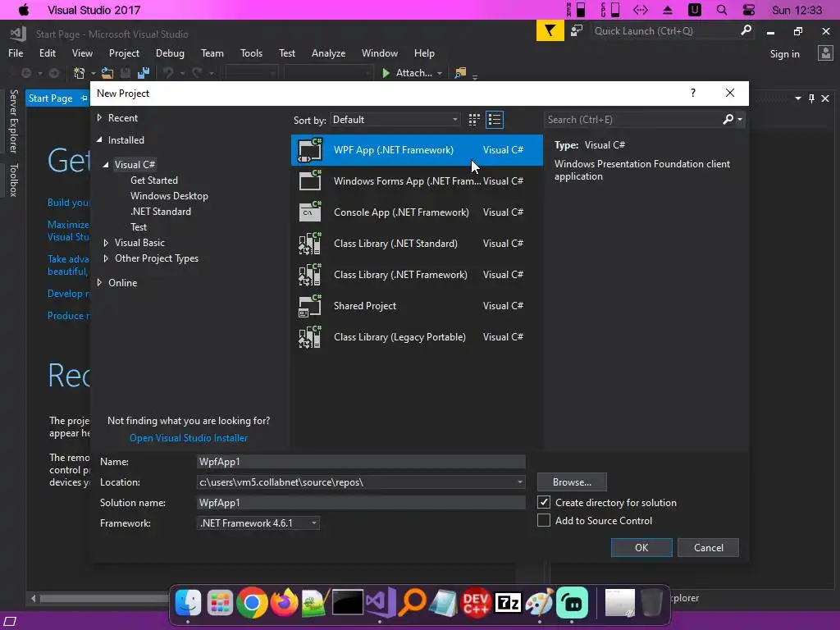
Task: Open the terminal icon in dock
Action: 348,603
